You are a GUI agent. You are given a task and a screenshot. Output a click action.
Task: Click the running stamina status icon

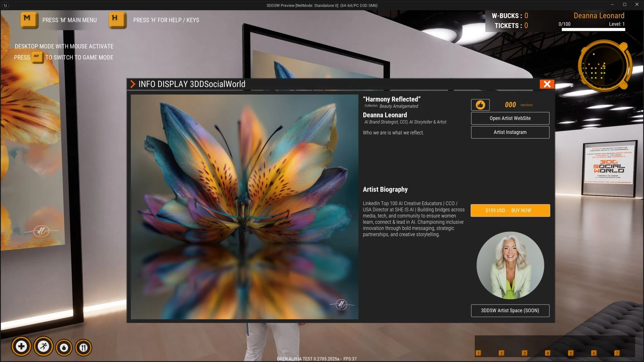click(43, 347)
